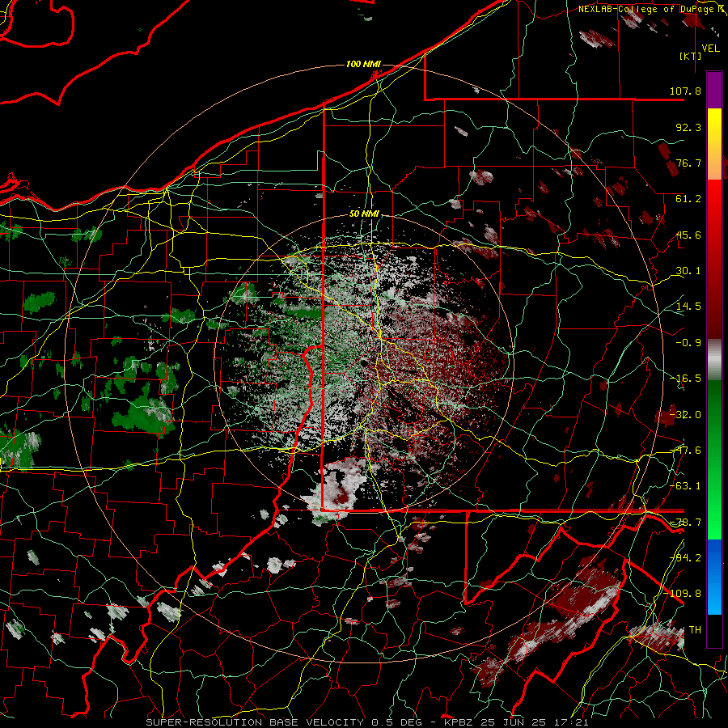This screenshot has width=728, height=728.
Task: Select the -47.6 scale label
Action: click(685, 451)
